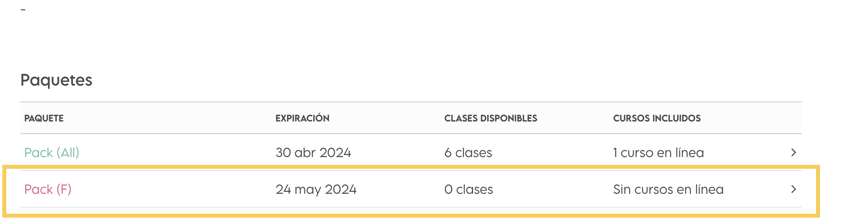
Task: Select the CLASES DISPONIBLES column header
Action: tap(491, 118)
